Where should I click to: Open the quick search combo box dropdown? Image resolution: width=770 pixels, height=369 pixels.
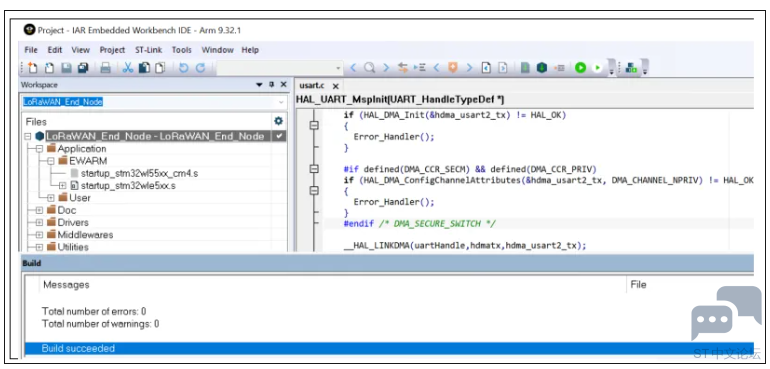pyautogui.click(x=338, y=68)
